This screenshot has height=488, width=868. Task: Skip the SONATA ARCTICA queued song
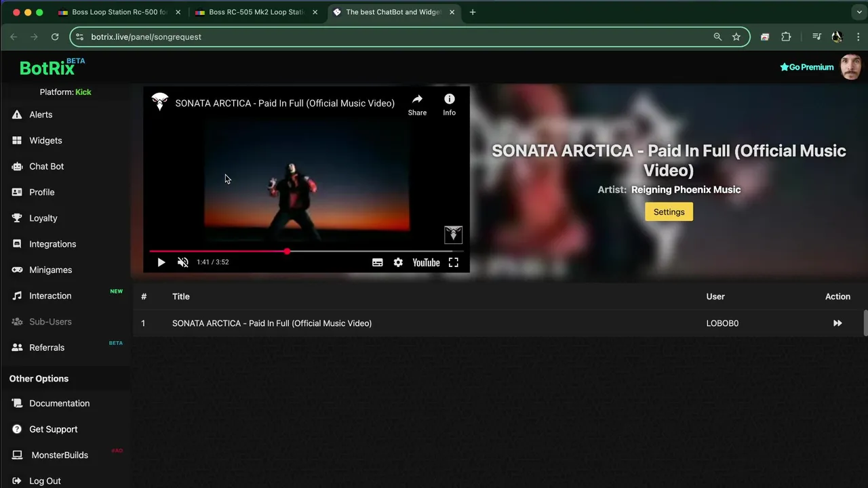(x=837, y=323)
